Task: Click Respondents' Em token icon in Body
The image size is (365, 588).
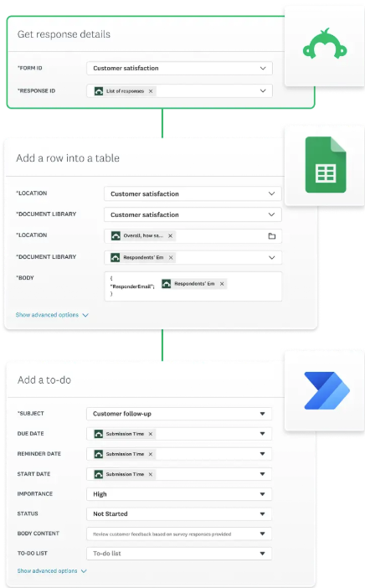Action: click(167, 284)
